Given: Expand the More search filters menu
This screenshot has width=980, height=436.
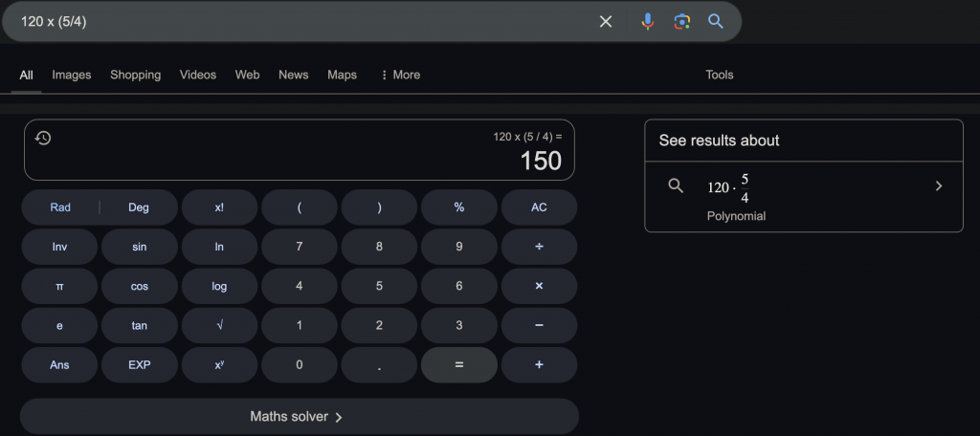Looking at the screenshot, I should (400, 75).
